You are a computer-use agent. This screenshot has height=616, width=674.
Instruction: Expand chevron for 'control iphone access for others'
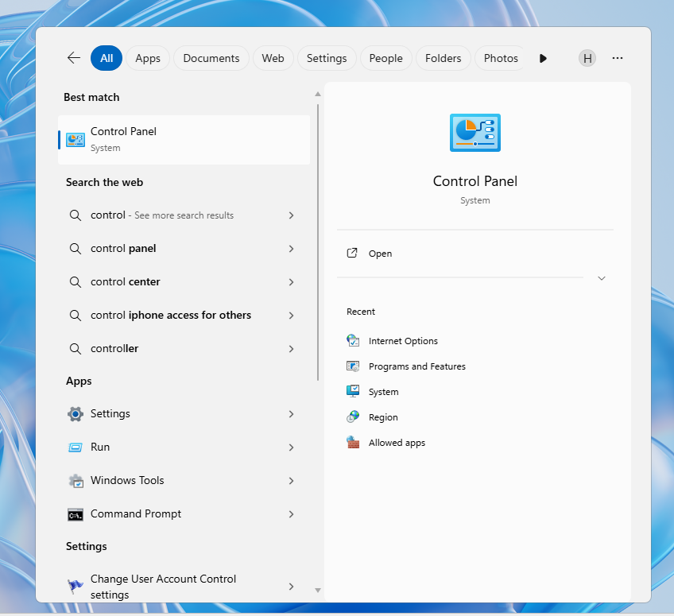(x=291, y=316)
